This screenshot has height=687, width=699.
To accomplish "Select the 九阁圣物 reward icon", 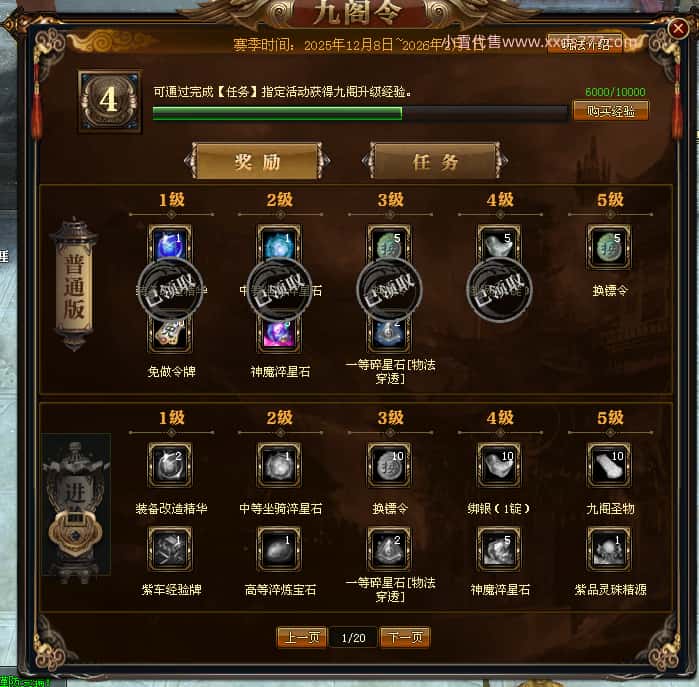I will 609,465.
